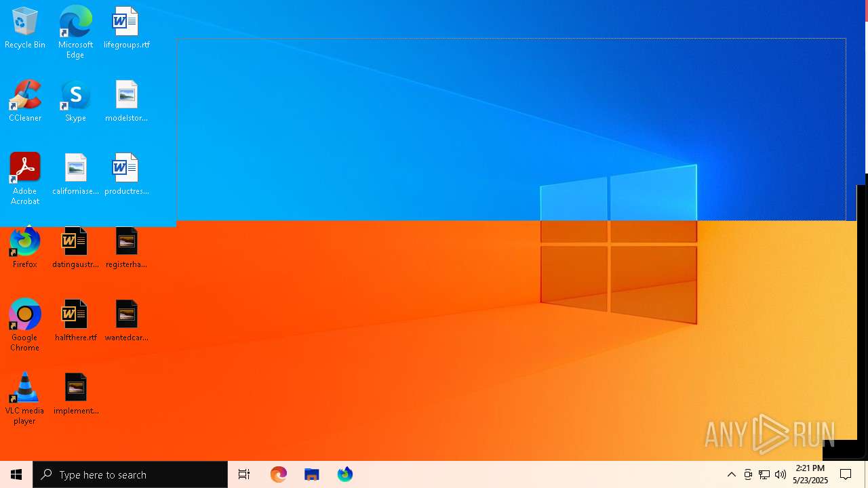Select the productres... Word document icon
The image size is (868, 488).
[126, 175]
